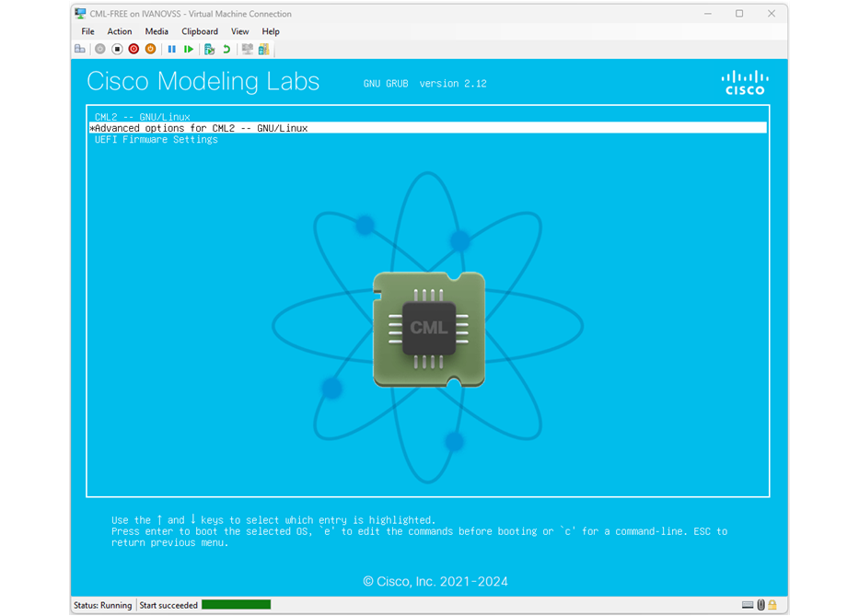The image size is (859, 616).
Task: Send Ctrl+Alt+Del using the toolbar keyboard icon
Action: 80,50
